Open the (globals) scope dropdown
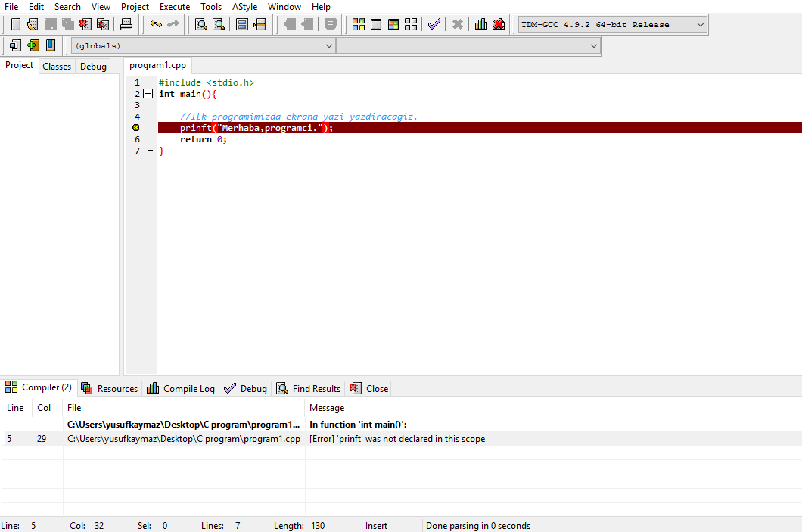 point(328,46)
